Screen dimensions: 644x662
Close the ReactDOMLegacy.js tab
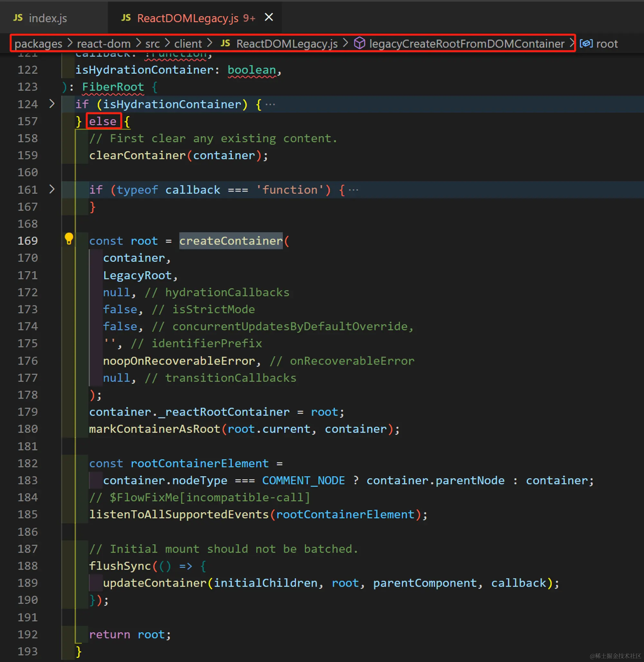click(269, 17)
